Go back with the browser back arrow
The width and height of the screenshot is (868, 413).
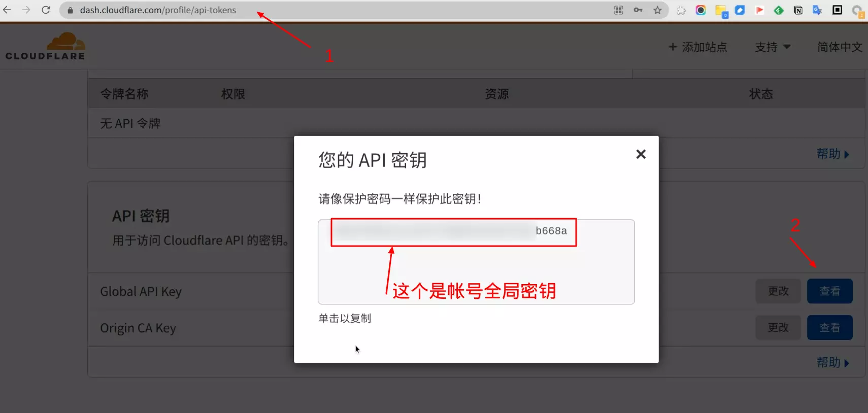coord(7,10)
